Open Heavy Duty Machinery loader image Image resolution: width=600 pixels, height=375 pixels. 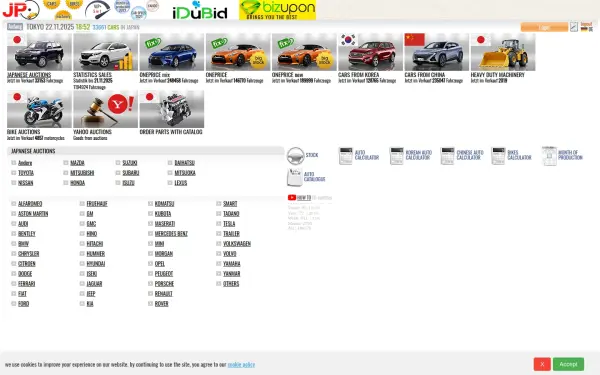(503, 52)
